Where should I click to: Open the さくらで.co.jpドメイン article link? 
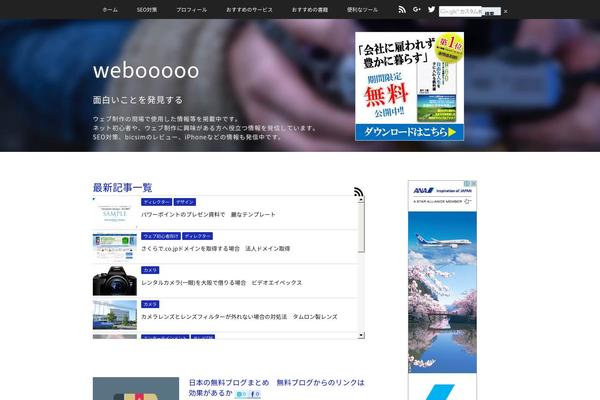pyautogui.click(x=216, y=248)
